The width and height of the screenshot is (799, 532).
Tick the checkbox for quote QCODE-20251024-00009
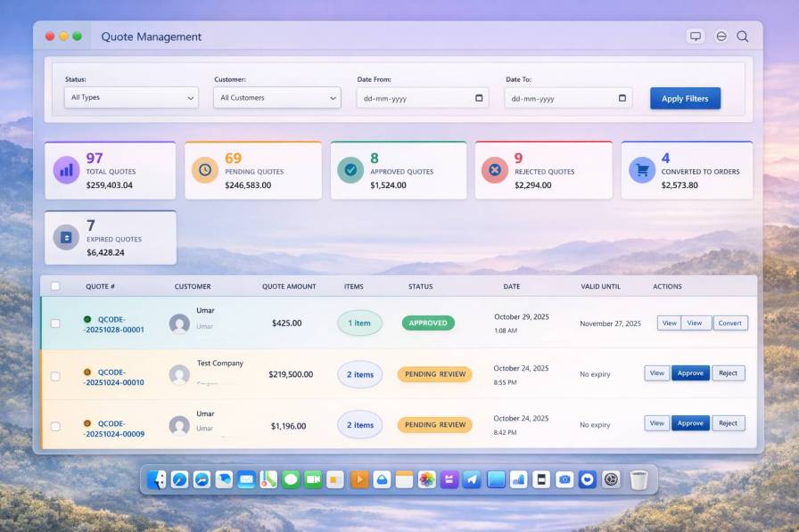pyautogui.click(x=55, y=427)
